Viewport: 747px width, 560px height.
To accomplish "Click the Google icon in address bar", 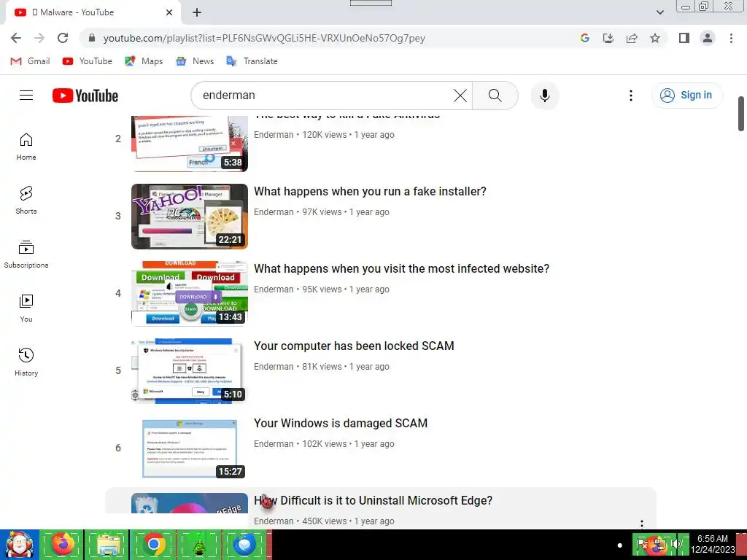I will pyautogui.click(x=585, y=38).
